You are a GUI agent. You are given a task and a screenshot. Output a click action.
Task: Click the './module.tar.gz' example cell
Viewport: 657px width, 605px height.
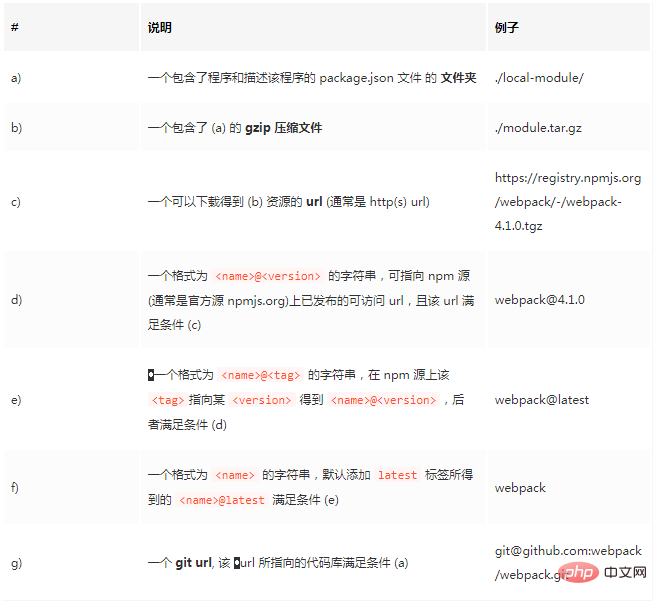tap(538, 128)
